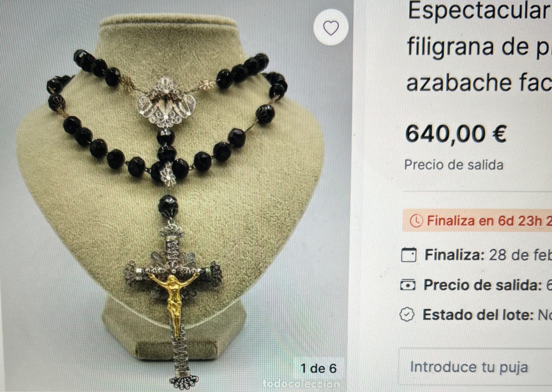Click the Precio de salida caption under price
This screenshot has height=392, width=552.
(454, 165)
